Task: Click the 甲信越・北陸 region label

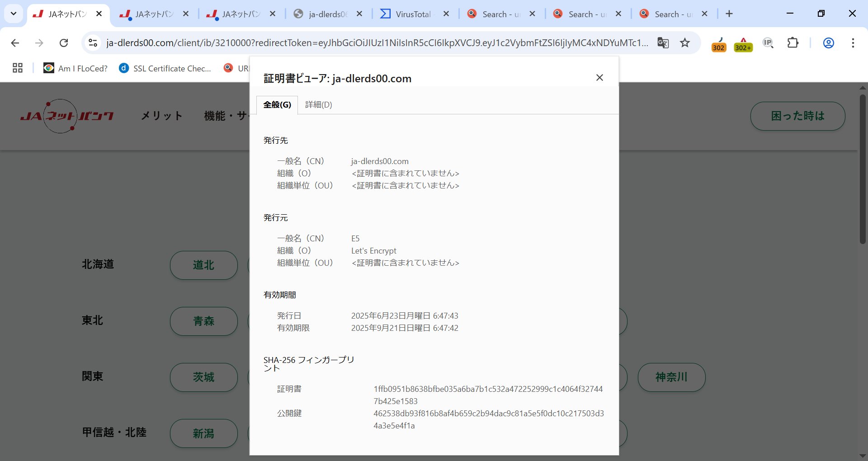Action: pyautogui.click(x=114, y=433)
